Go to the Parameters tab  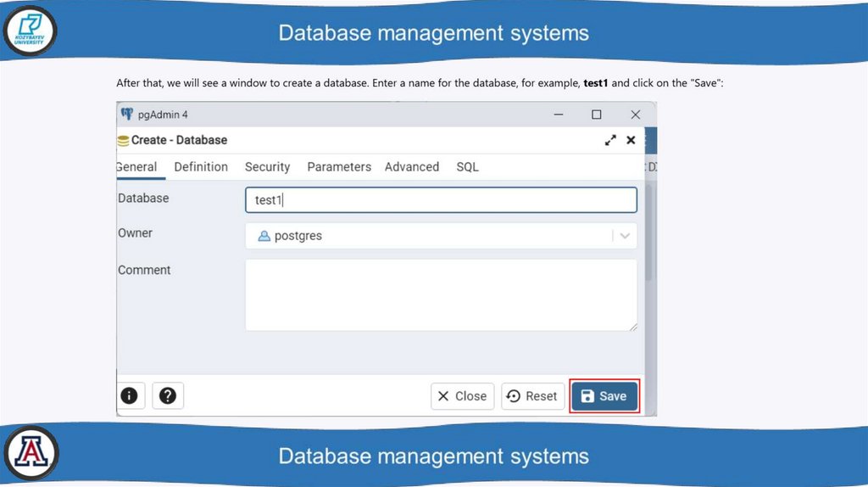339,167
